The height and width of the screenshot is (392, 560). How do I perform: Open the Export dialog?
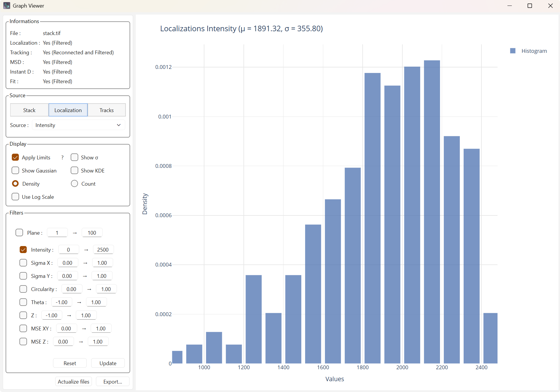coord(112,381)
